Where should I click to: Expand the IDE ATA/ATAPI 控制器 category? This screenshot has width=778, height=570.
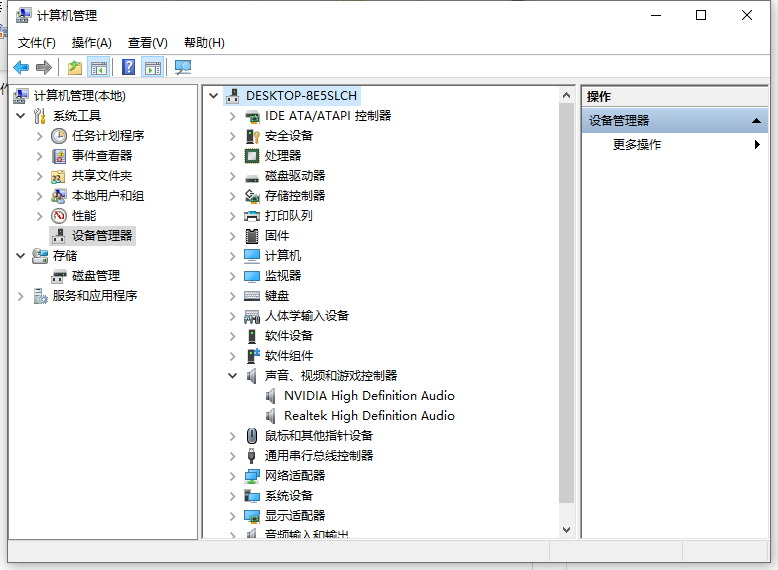click(x=232, y=116)
